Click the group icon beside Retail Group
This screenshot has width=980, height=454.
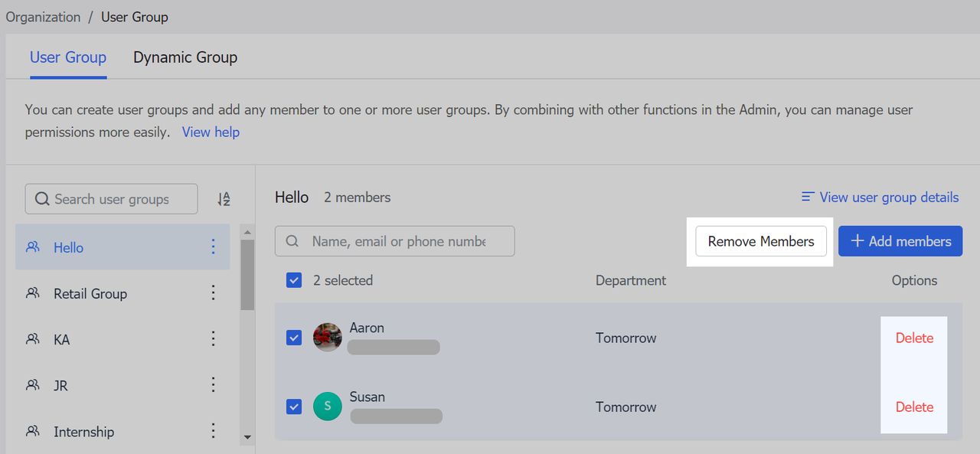(x=33, y=293)
